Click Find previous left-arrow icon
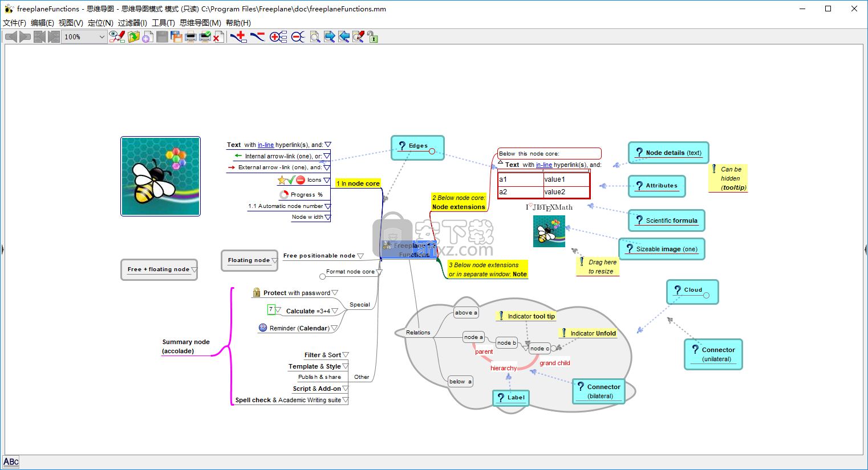This screenshot has height=470, width=868. click(x=344, y=37)
